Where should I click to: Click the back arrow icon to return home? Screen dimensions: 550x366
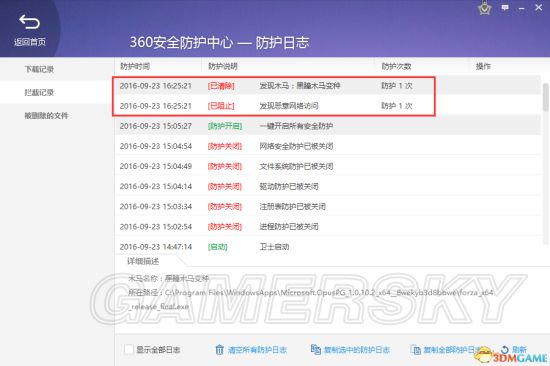pos(29,22)
